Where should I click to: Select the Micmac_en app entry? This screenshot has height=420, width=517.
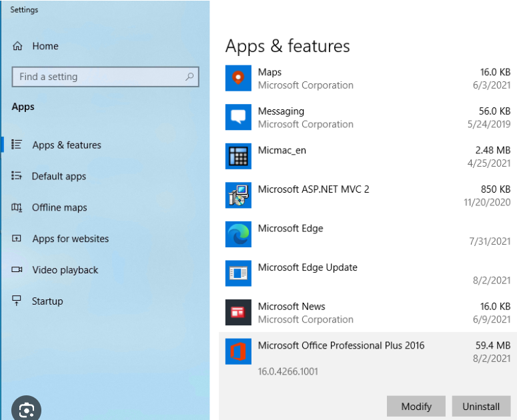coord(282,150)
